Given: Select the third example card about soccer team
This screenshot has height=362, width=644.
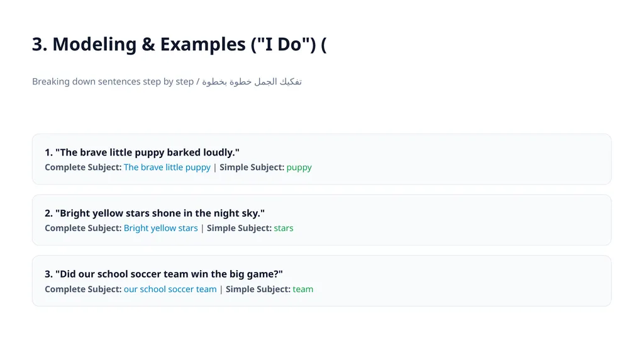Looking at the screenshot, I should 321,281.
